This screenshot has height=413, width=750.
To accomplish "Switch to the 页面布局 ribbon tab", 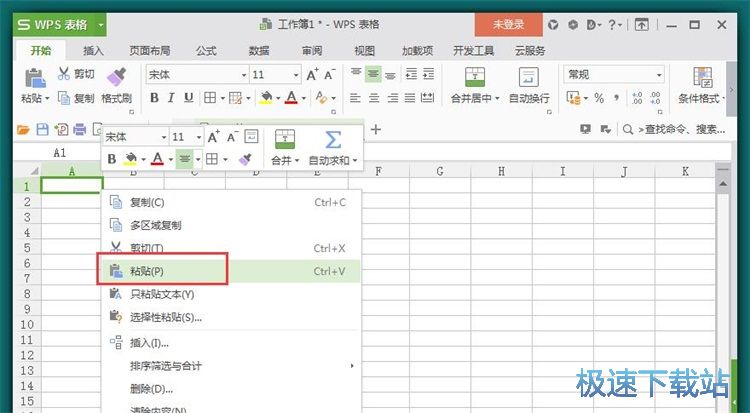I will click(x=150, y=51).
